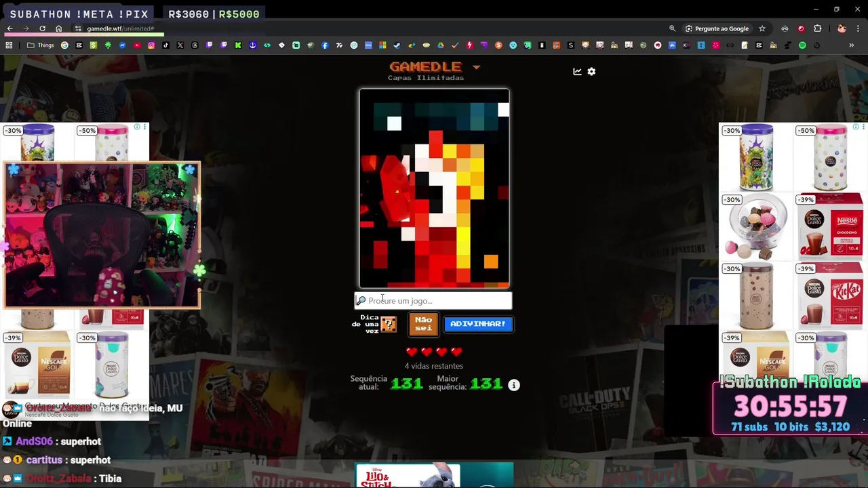Image resolution: width=868 pixels, height=488 pixels.
Task: Click the "4 vidas restantes" text
Action: 434,366
